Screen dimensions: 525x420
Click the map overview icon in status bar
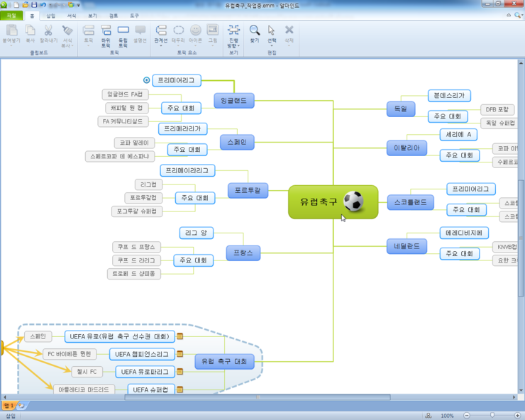(x=427, y=415)
